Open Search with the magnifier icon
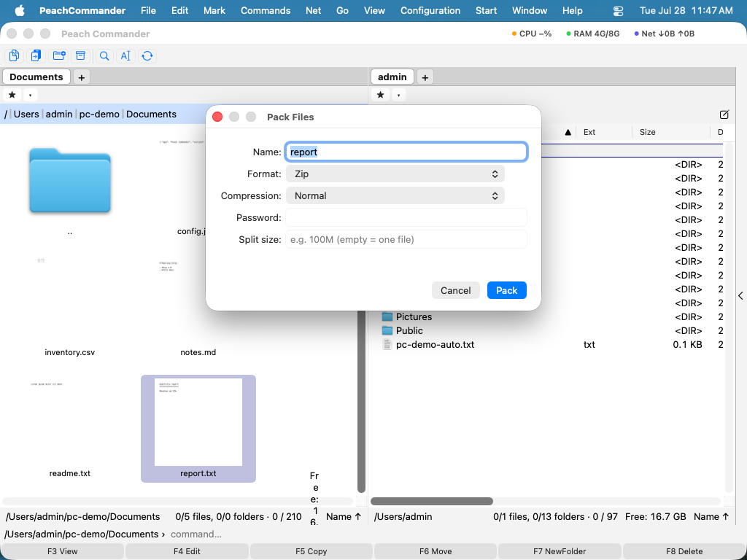 pyautogui.click(x=104, y=55)
